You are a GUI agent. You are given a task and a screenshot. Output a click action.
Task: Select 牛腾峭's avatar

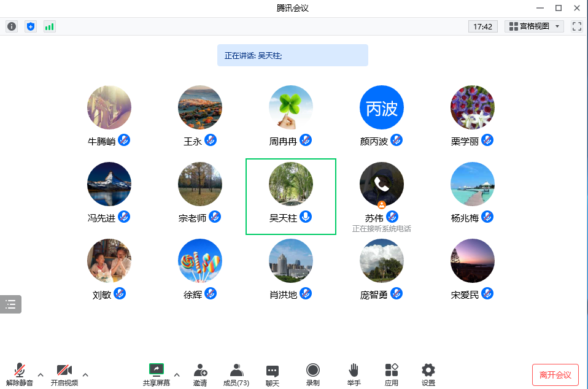tap(109, 107)
